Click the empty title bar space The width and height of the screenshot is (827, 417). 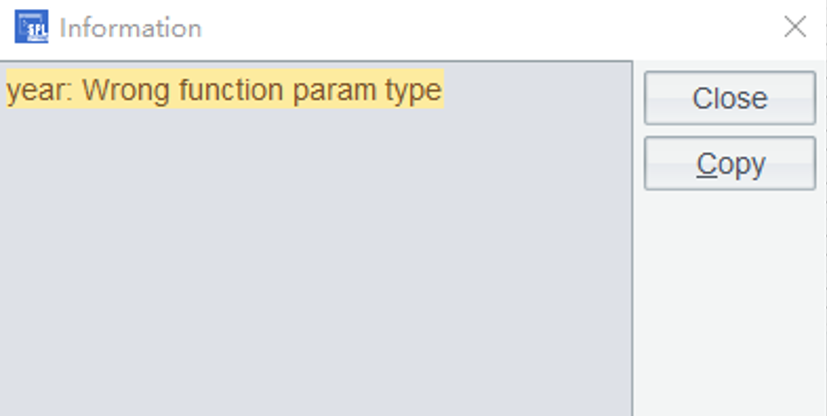480,28
